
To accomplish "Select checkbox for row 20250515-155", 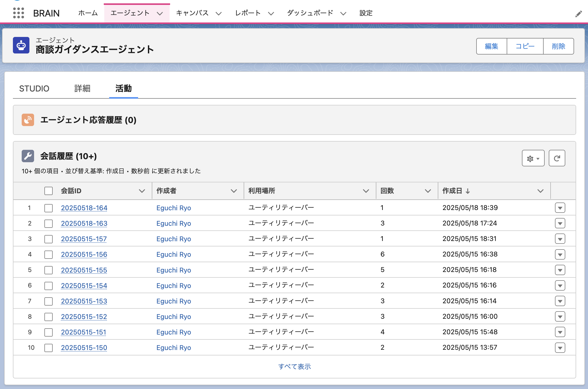I will [x=49, y=270].
